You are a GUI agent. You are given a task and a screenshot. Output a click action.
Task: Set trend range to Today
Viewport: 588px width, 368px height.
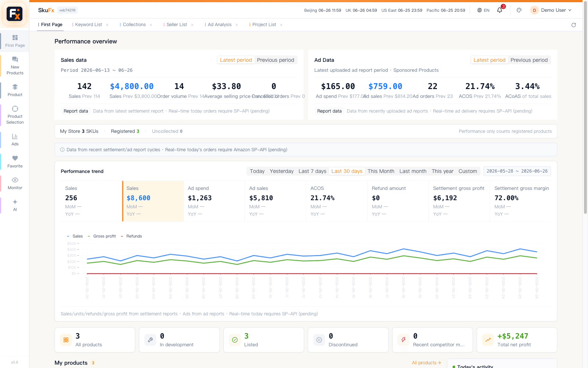pos(257,171)
